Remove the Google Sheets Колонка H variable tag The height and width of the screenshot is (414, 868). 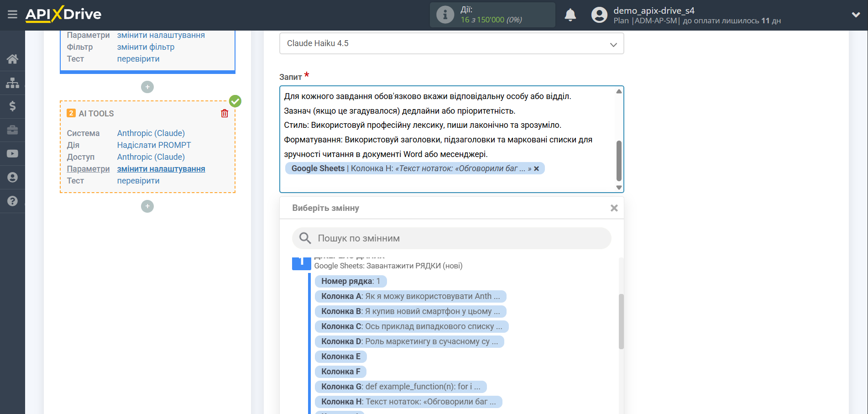537,168
